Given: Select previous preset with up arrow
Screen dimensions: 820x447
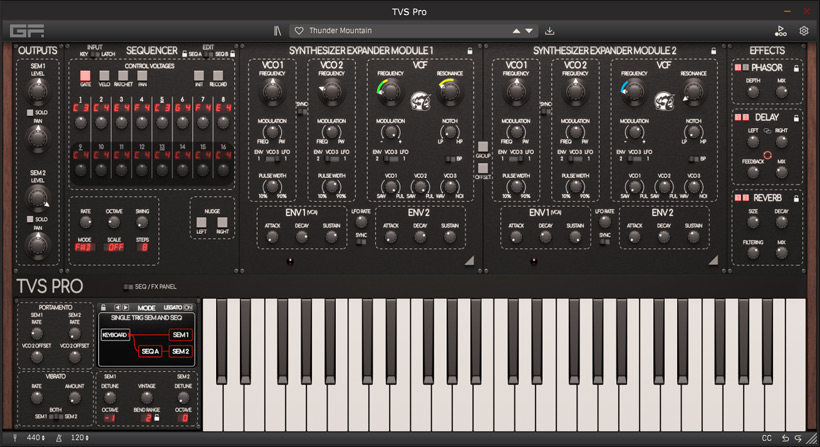Looking at the screenshot, I should click(x=516, y=31).
